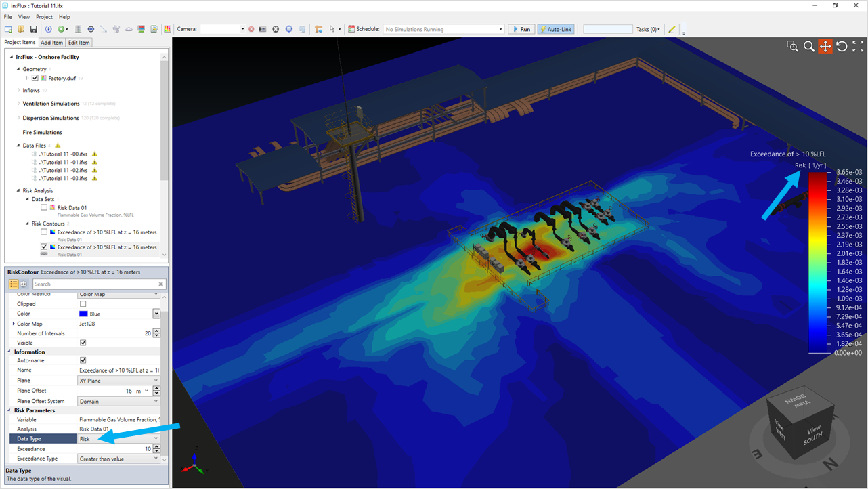Click the zoom-to-region icon
The image size is (868, 489).
pos(792,47)
